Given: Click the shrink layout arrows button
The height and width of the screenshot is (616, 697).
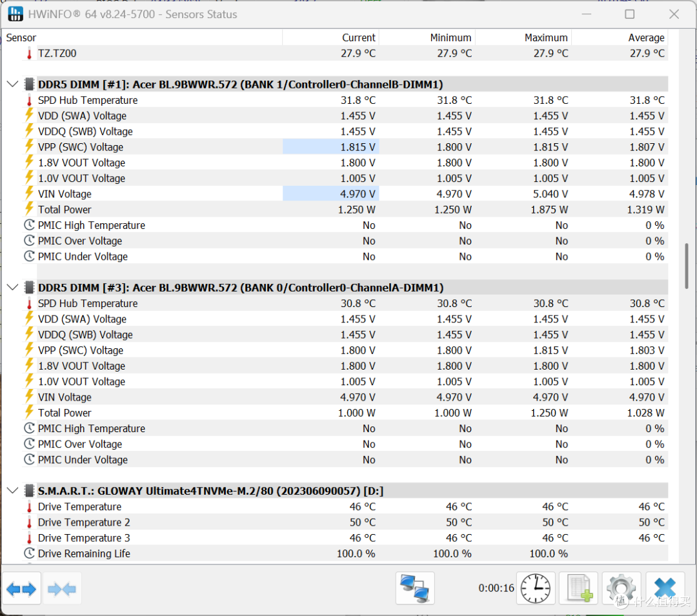Looking at the screenshot, I should (x=62, y=589).
